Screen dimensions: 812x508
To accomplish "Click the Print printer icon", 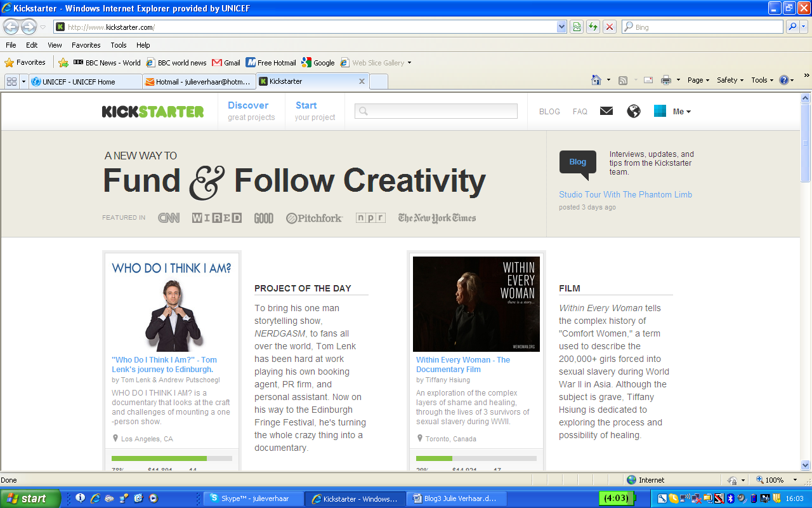I will [666, 80].
